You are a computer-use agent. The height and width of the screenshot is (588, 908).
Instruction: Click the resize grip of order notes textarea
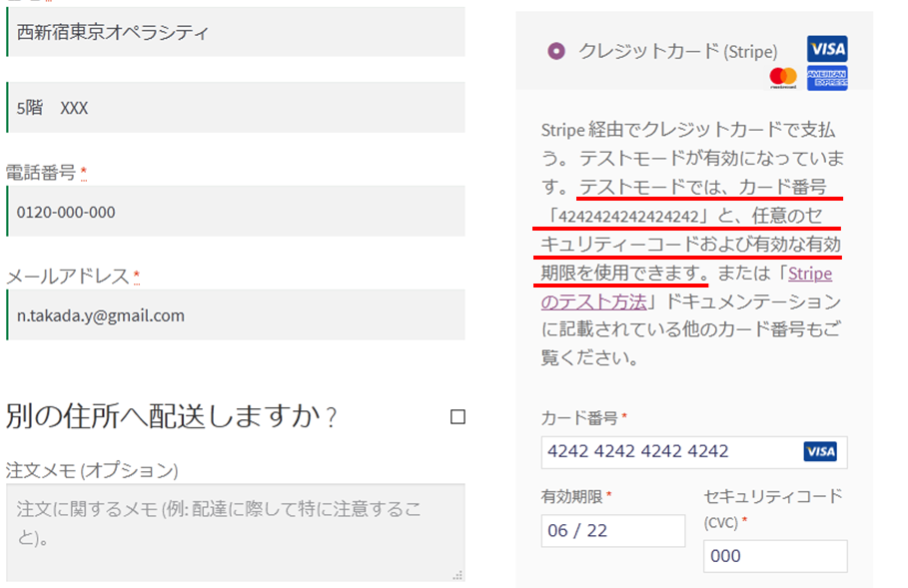tap(458, 575)
